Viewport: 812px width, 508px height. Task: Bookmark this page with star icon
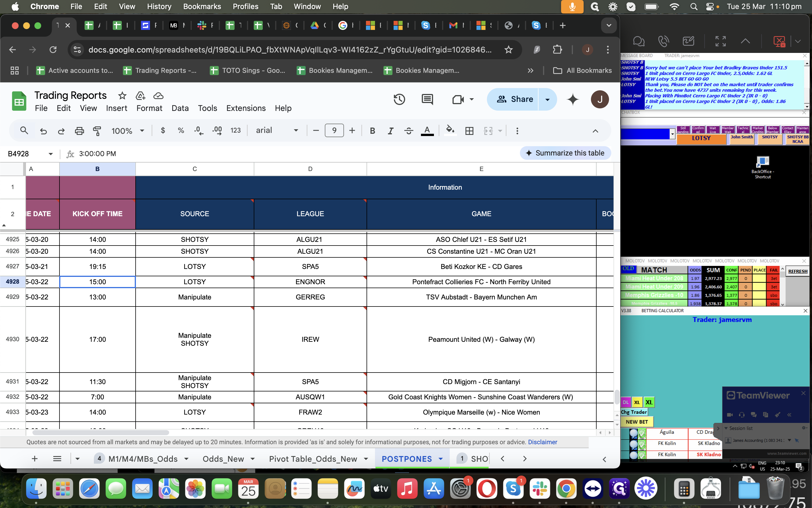point(508,50)
